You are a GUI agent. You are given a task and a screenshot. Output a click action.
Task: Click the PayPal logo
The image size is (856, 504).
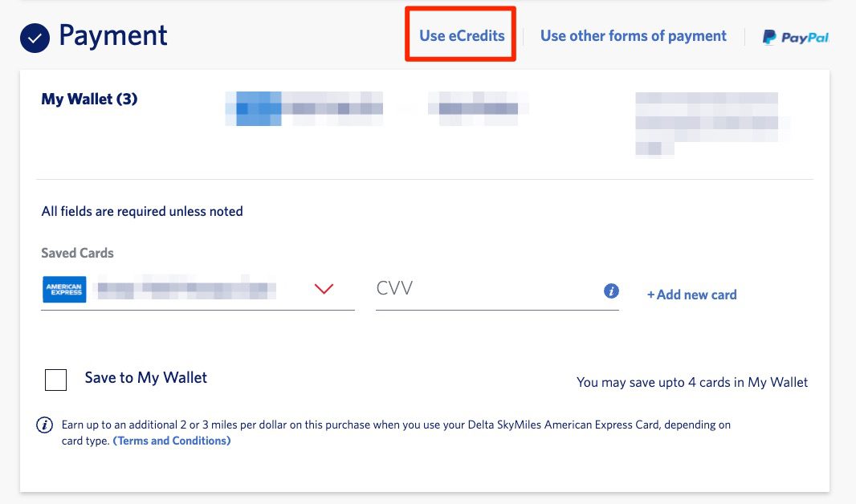coord(796,36)
